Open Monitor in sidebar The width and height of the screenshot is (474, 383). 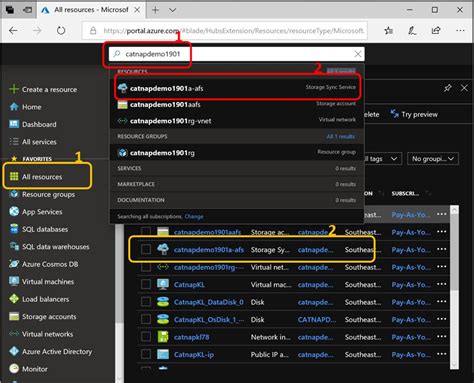29,369
